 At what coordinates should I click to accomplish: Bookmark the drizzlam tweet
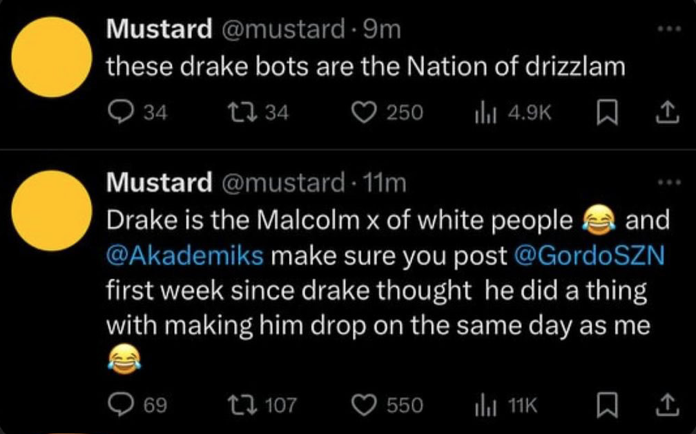(606, 114)
